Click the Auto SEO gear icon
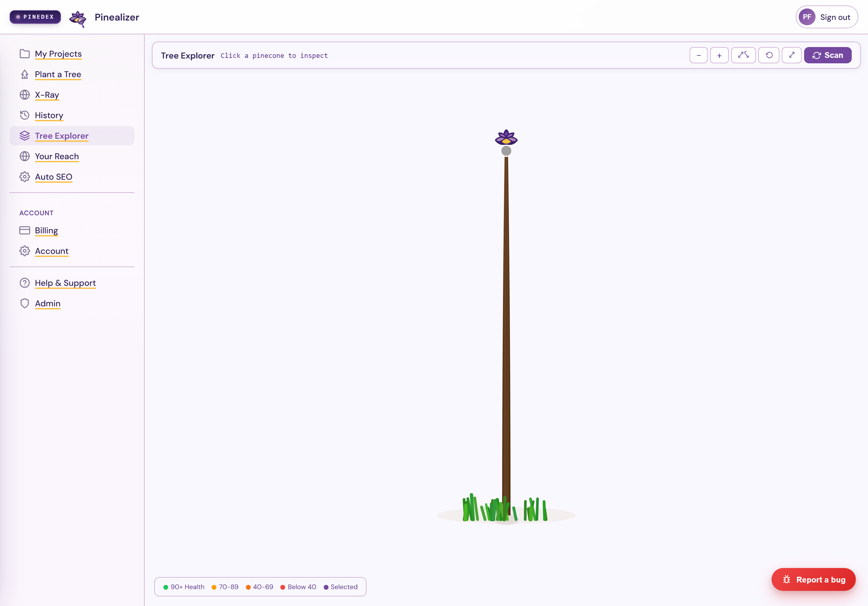The image size is (868, 606). [25, 177]
